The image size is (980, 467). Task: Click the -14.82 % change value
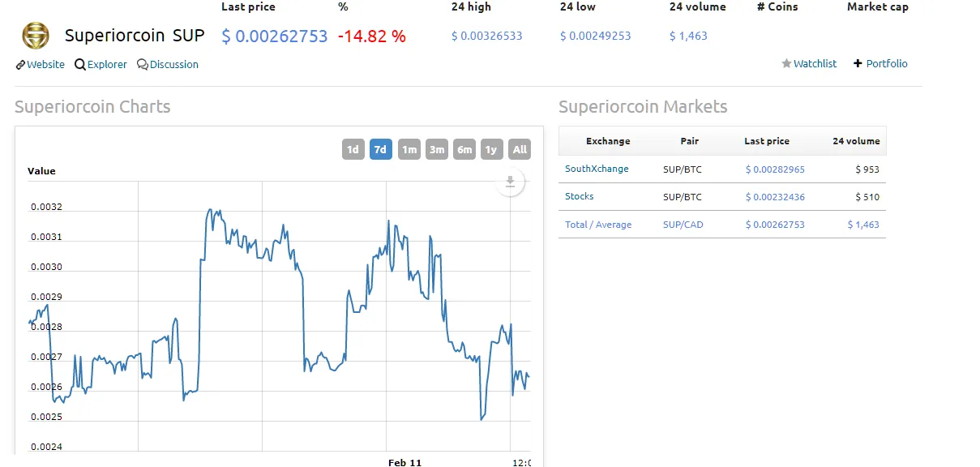click(x=372, y=36)
